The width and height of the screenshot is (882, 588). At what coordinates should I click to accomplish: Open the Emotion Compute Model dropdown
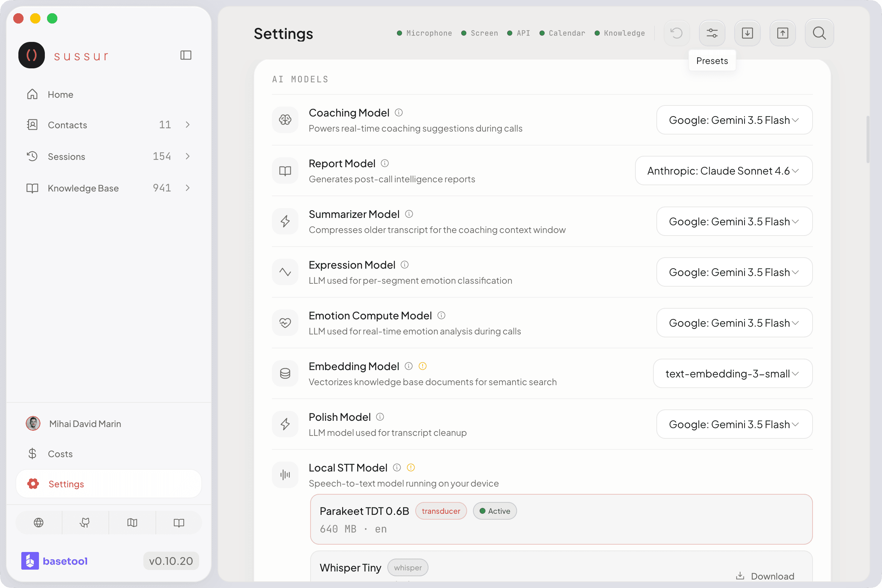(x=734, y=323)
